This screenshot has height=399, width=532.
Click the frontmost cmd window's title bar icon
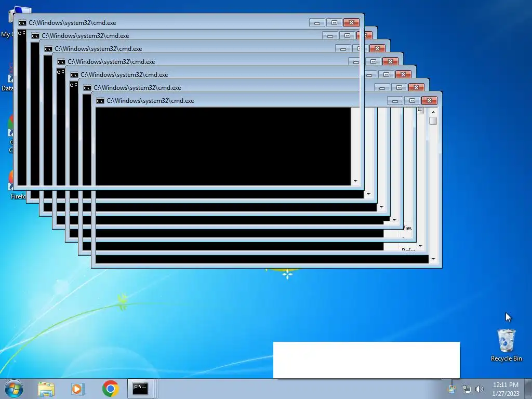pyautogui.click(x=22, y=23)
